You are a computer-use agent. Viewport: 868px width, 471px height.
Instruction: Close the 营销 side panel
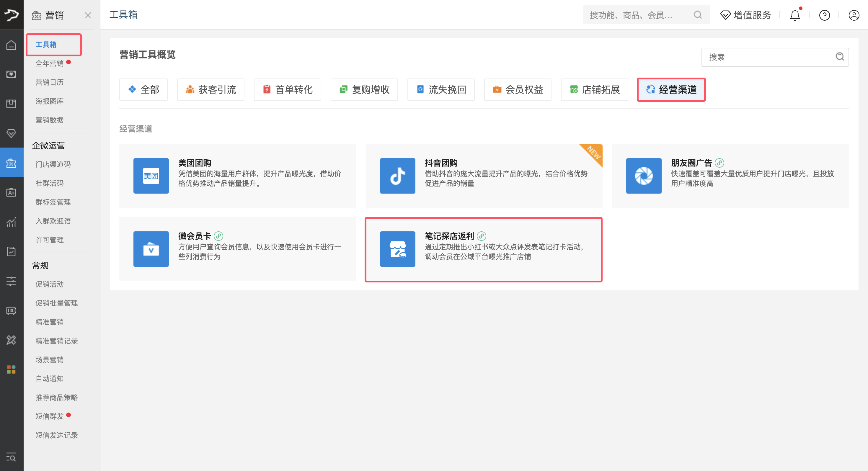coord(88,15)
